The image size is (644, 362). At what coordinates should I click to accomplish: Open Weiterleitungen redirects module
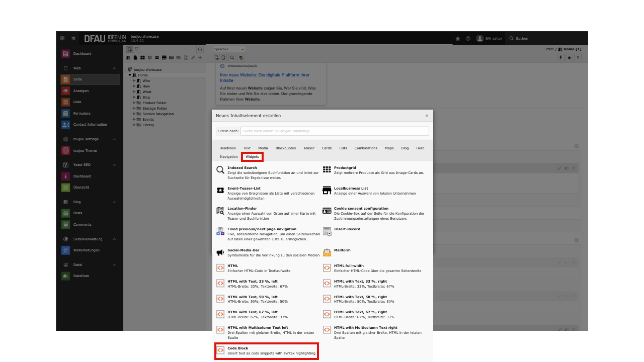tap(90, 250)
